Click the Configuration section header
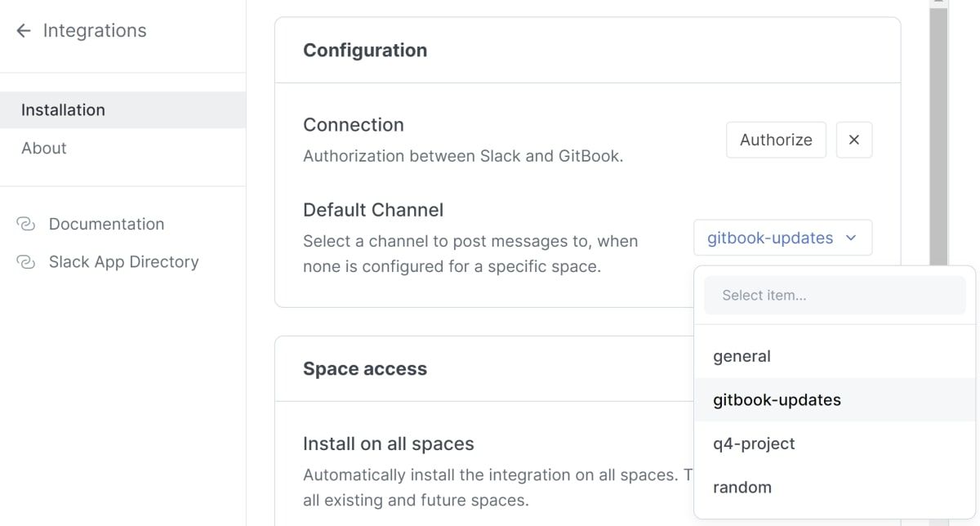Screen dimensions: 980x526 [x=365, y=50]
